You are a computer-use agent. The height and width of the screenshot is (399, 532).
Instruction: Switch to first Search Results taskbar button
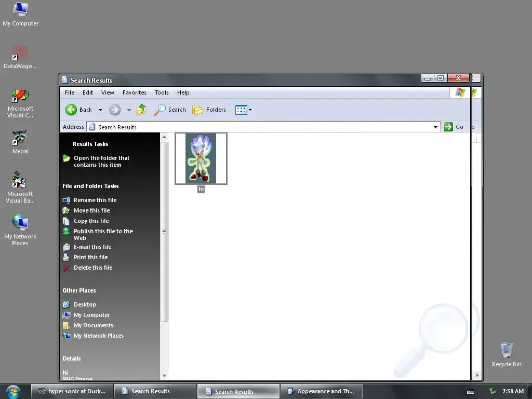pyautogui.click(x=155, y=391)
